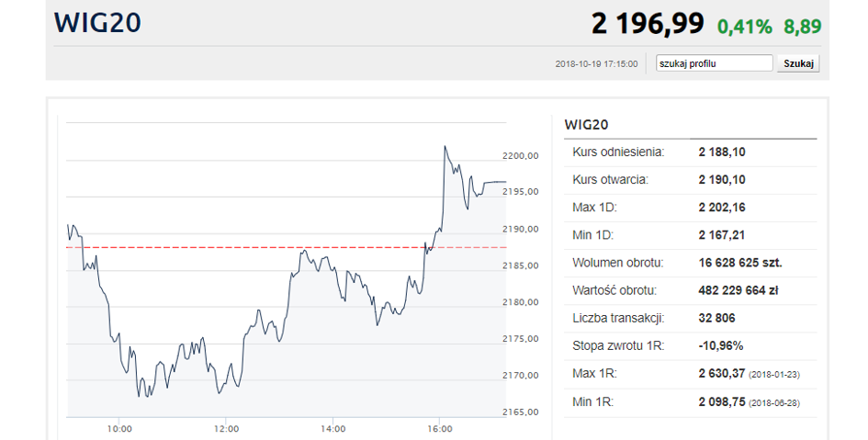Click the index value 2 196,99
Image resolution: width=868 pixels, height=440 pixels.
pyautogui.click(x=648, y=24)
